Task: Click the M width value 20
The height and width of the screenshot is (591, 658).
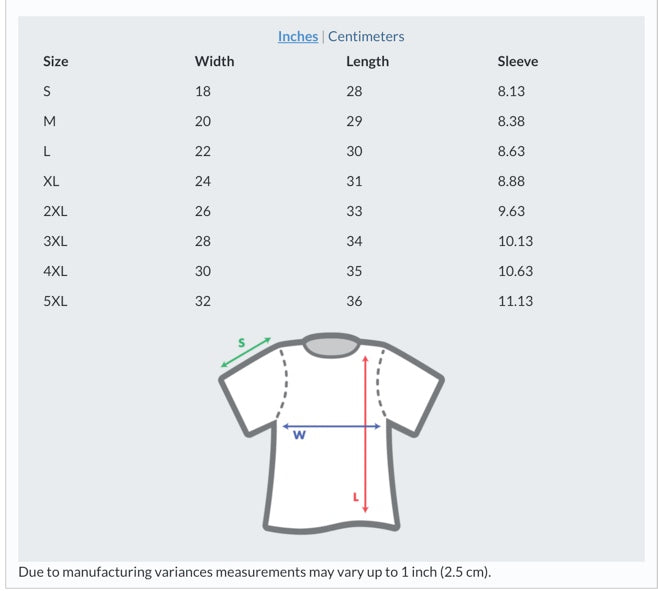Action: click(x=203, y=121)
